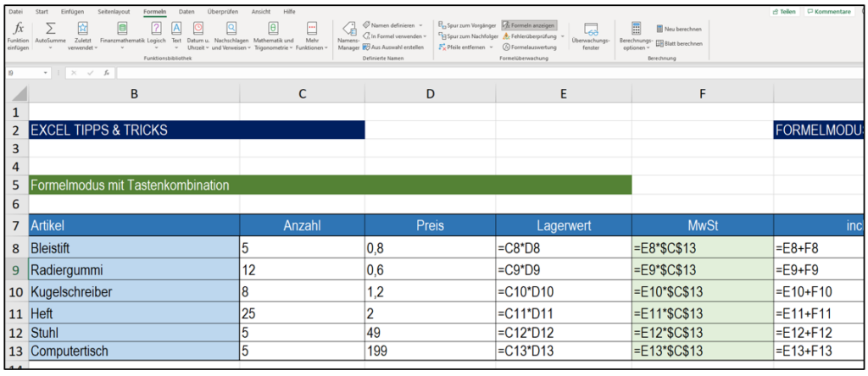Open the Mehr Funktionen menu
868x376 pixels.
312,36
